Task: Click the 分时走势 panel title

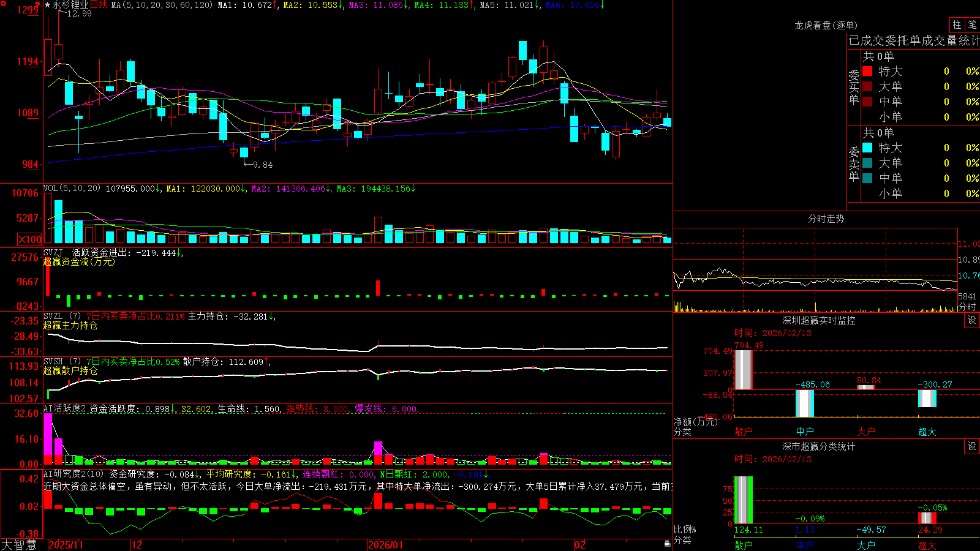Action: click(x=826, y=219)
